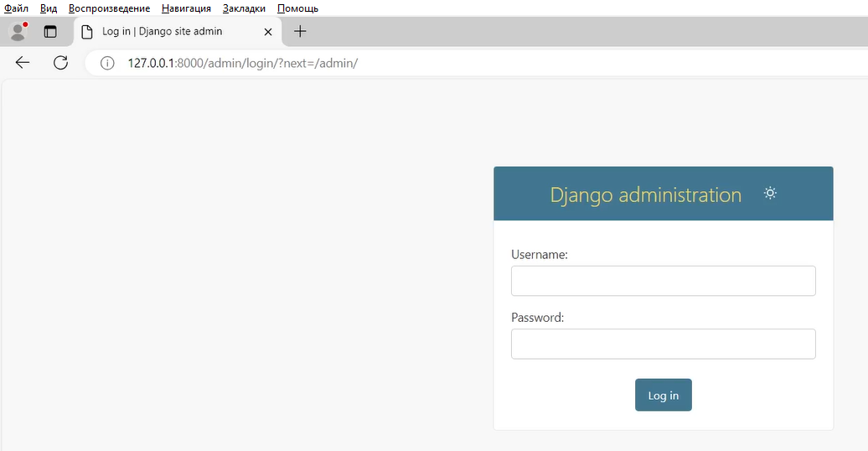This screenshot has width=868, height=451.
Task: Open the Навигация menu
Action: tap(186, 8)
